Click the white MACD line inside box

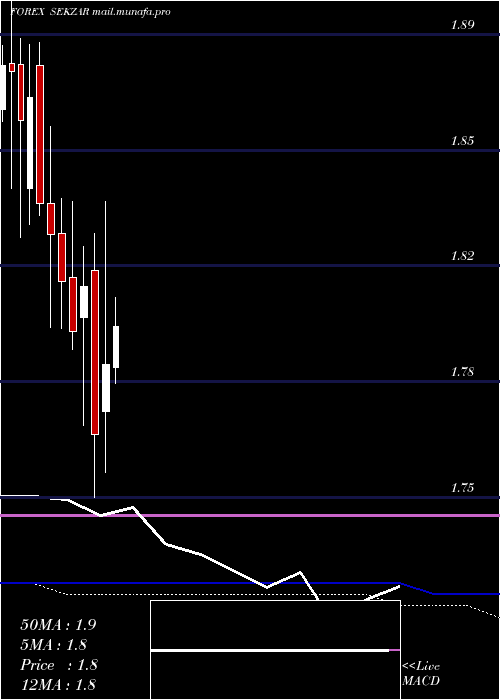(x=270, y=651)
